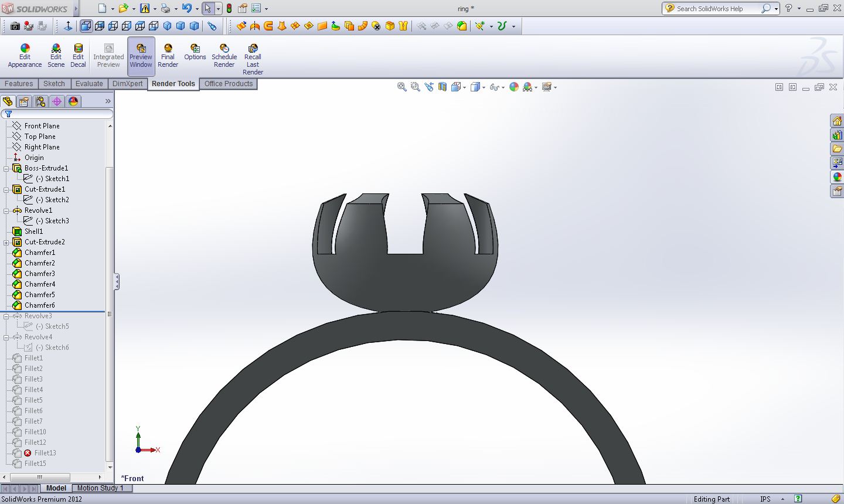Select the Model tab at the bottom
This screenshot has width=844, height=504.
click(56, 488)
